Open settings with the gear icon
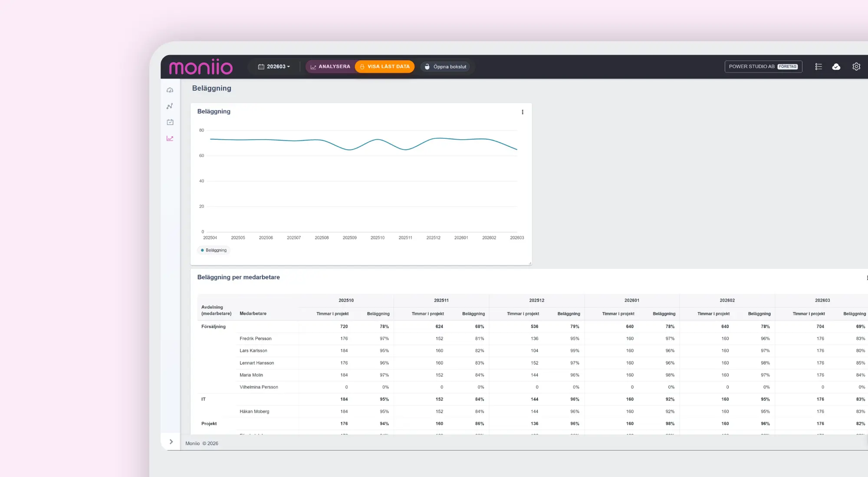 coord(856,67)
